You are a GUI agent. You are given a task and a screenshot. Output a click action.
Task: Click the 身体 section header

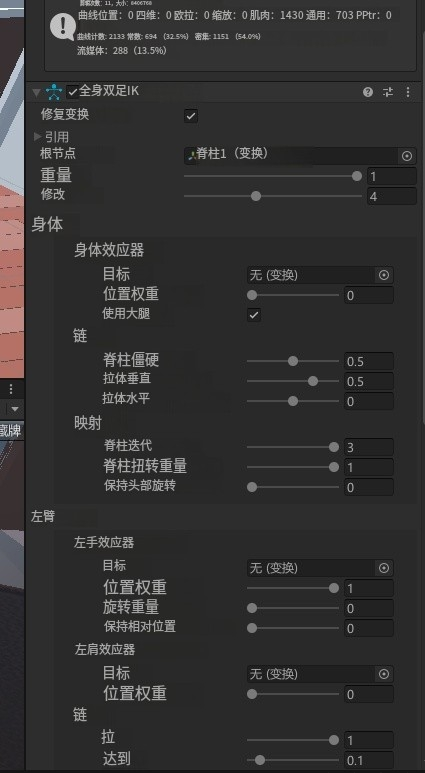pos(47,225)
